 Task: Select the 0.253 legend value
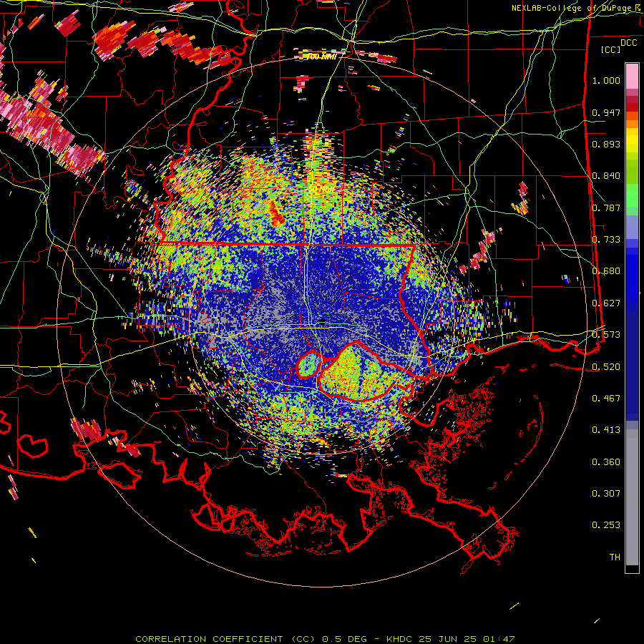point(606,525)
